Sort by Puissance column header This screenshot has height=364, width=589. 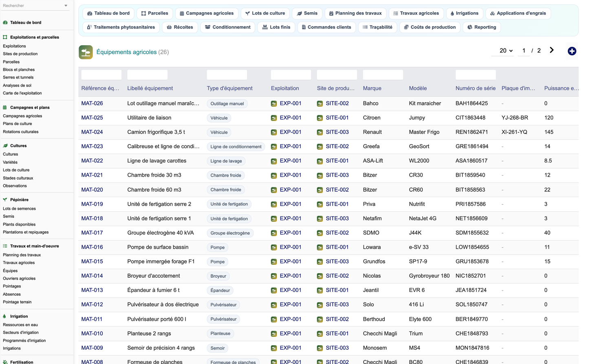click(561, 88)
